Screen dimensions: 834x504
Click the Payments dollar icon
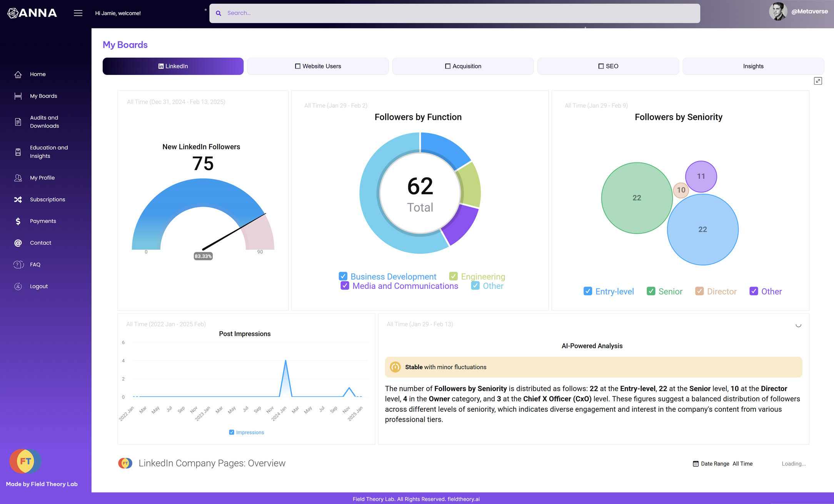click(x=18, y=221)
